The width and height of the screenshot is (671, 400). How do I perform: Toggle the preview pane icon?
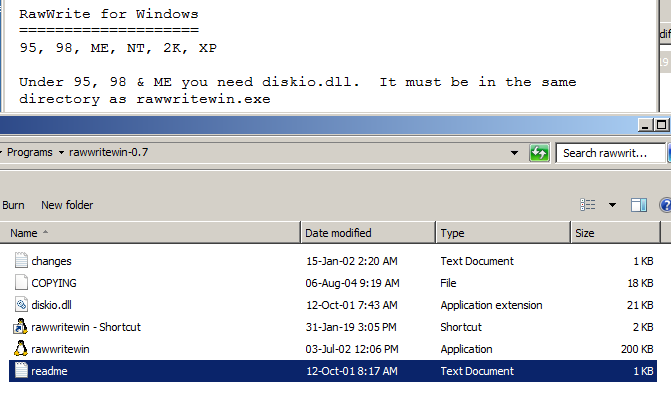click(638, 205)
